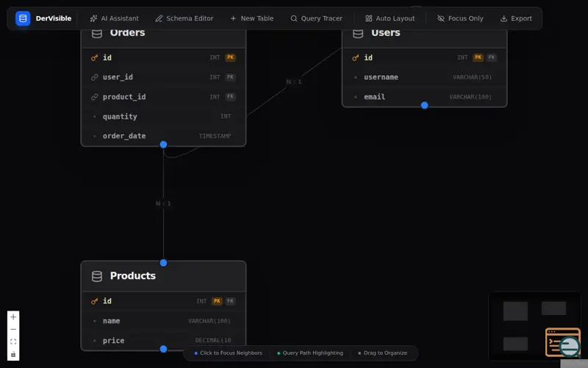Click the blue connector handle below Orders
Screen dimensions: 588x368
[x=163, y=144]
